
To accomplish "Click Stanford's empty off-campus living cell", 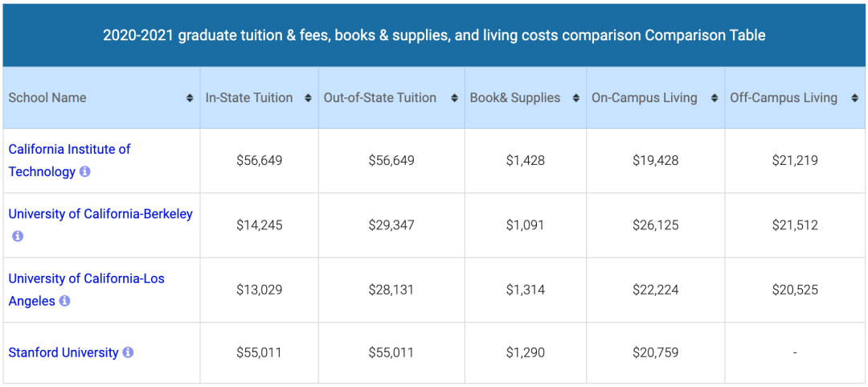I will (795, 352).
